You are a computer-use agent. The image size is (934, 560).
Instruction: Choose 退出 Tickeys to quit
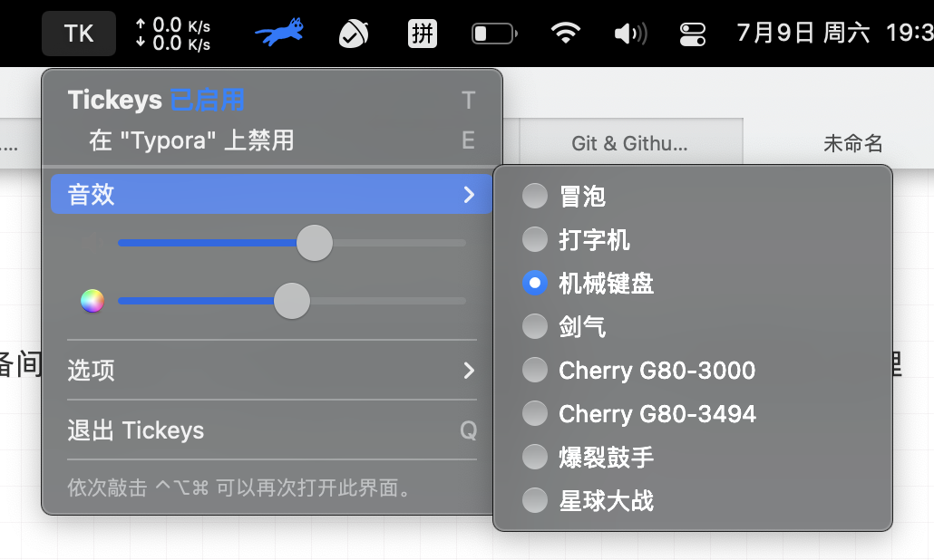tap(272, 430)
